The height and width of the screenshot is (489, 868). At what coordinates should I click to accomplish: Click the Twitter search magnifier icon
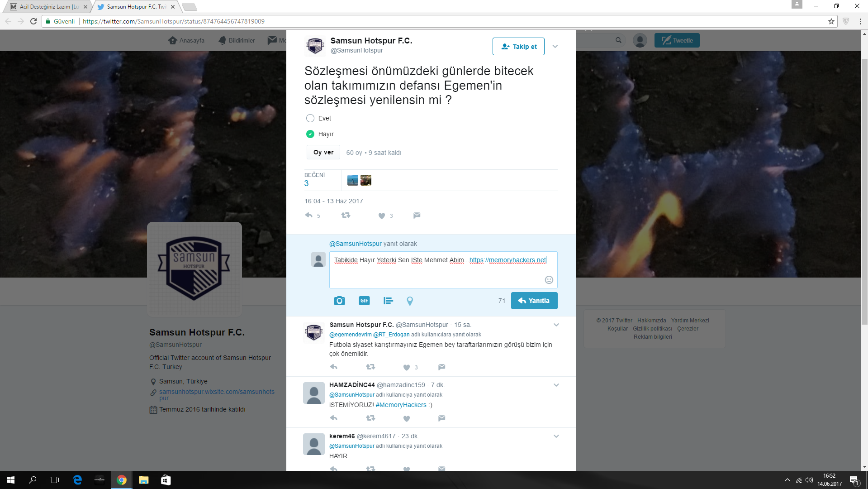point(618,40)
